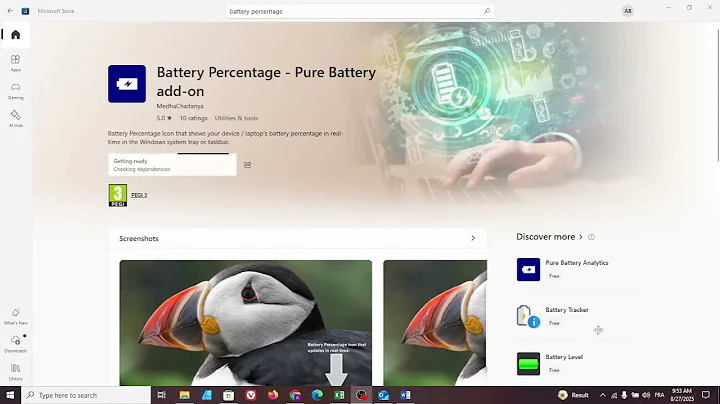720x404 pixels.
Task: Expand Screenshots section with chevron
Action: (473, 238)
